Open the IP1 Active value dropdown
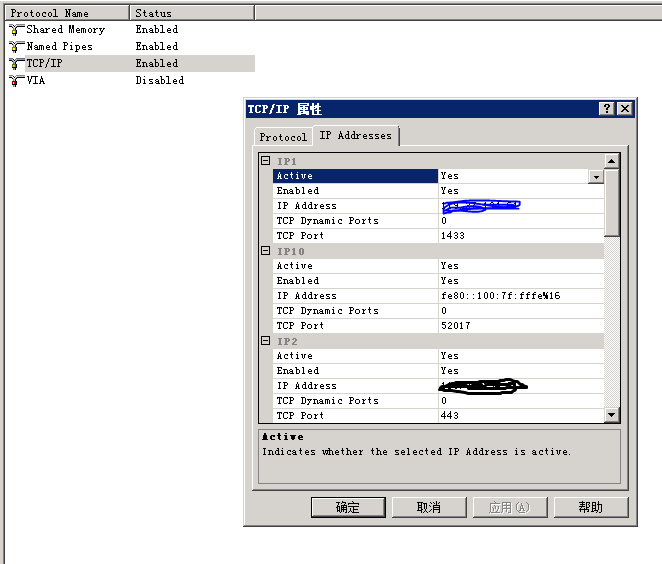The height and width of the screenshot is (564, 662). coord(596,177)
